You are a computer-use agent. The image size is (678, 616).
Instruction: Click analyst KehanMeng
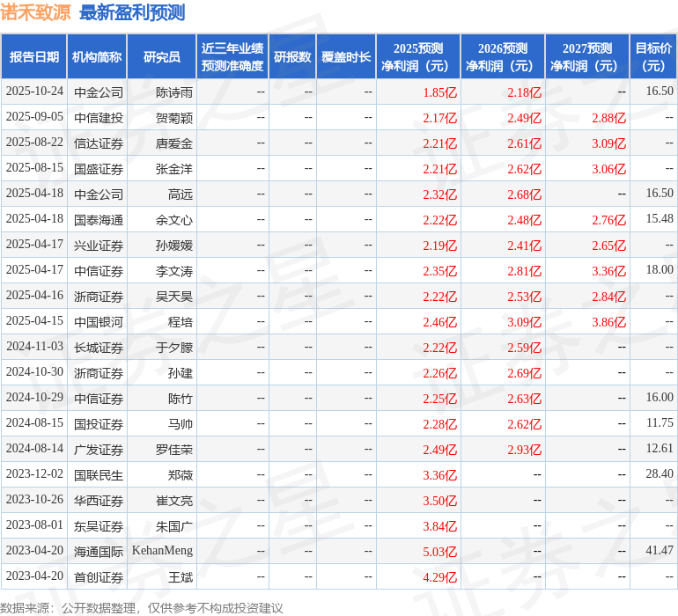click(x=162, y=551)
